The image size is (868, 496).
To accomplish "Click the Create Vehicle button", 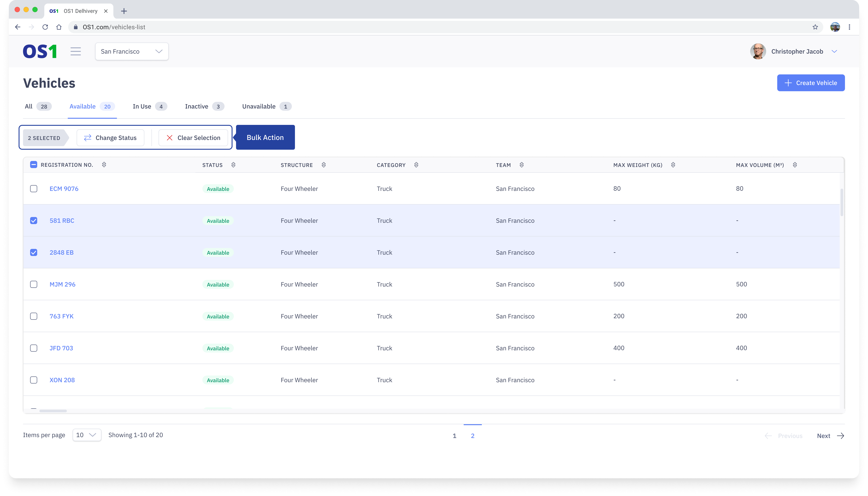I will click(x=810, y=83).
